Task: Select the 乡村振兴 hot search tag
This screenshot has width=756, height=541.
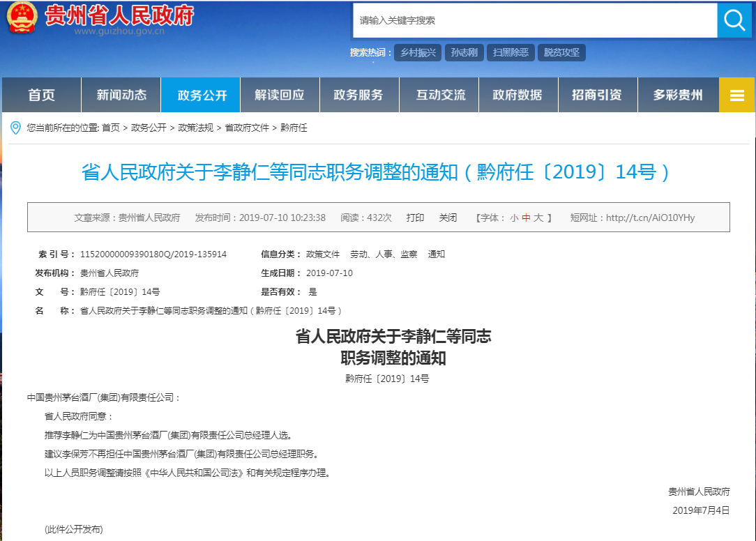Action: pyautogui.click(x=417, y=53)
